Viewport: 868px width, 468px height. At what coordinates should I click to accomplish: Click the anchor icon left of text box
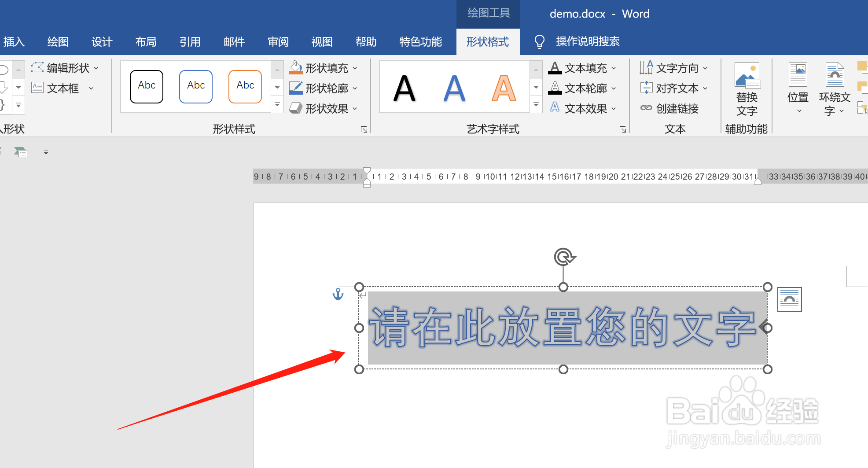(338, 294)
